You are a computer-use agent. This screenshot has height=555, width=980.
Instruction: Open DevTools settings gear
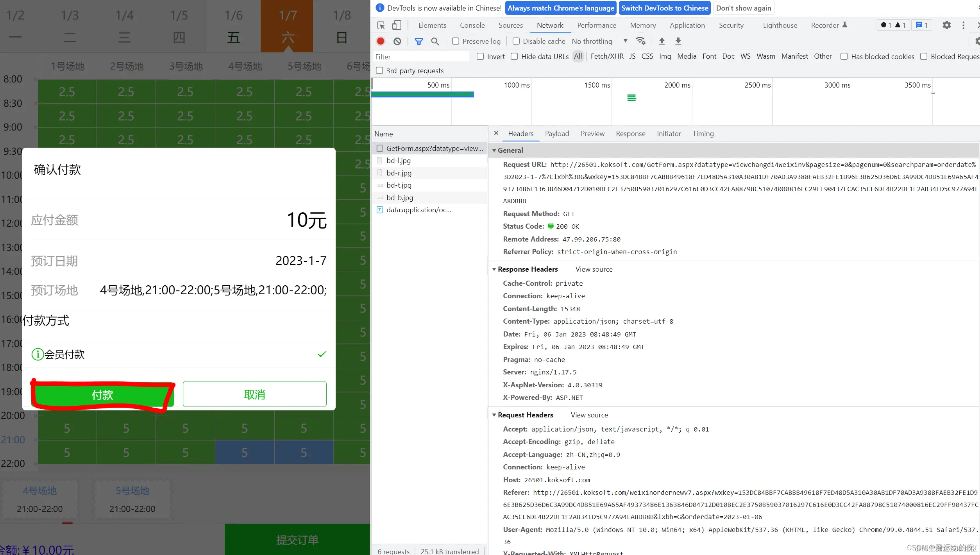click(x=946, y=25)
